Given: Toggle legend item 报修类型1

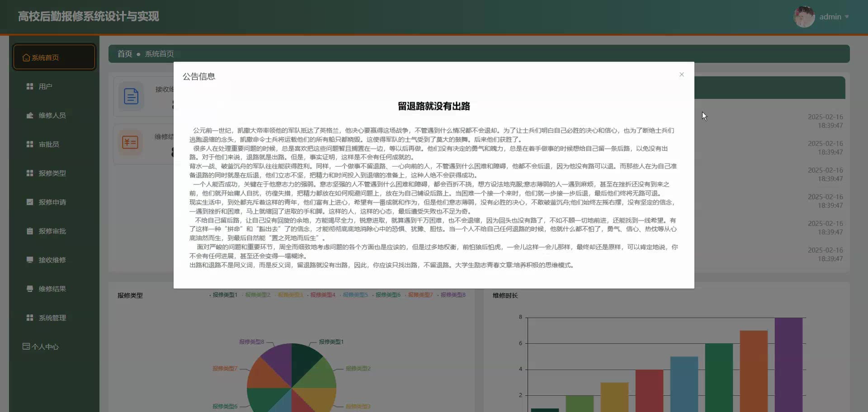Looking at the screenshot, I should click(x=223, y=295).
